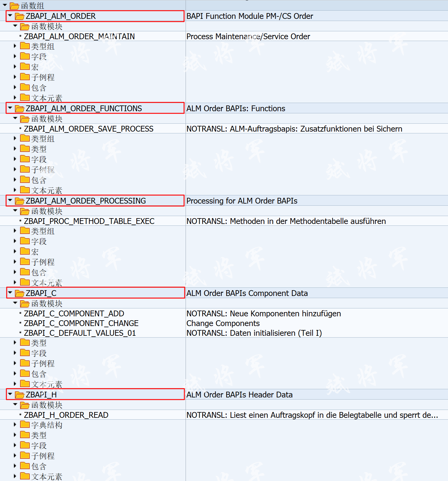Click description 'ALM Order BAPIs: Functions'
This screenshot has height=481, width=448.
click(236, 108)
